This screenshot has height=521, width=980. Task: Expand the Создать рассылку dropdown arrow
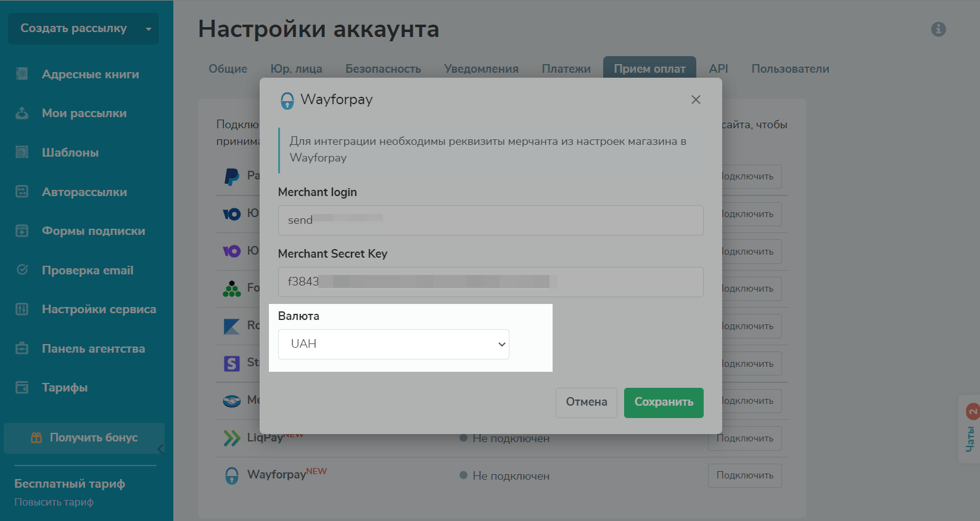(x=148, y=29)
